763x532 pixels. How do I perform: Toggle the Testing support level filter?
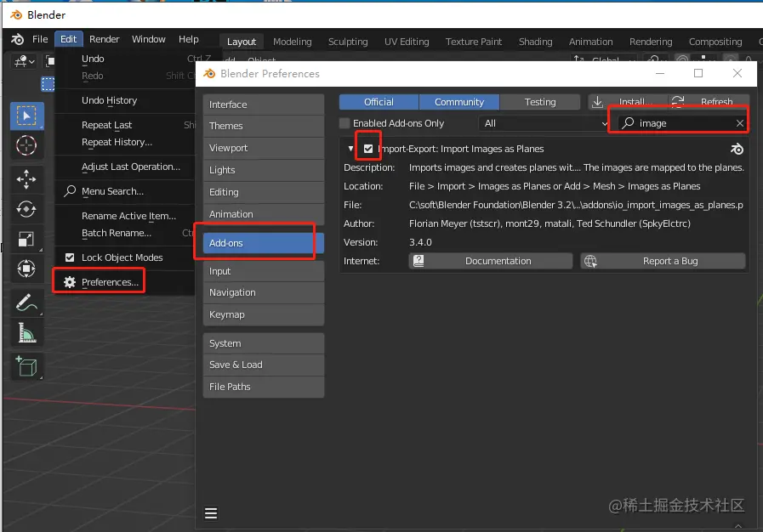pyautogui.click(x=539, y=102)
